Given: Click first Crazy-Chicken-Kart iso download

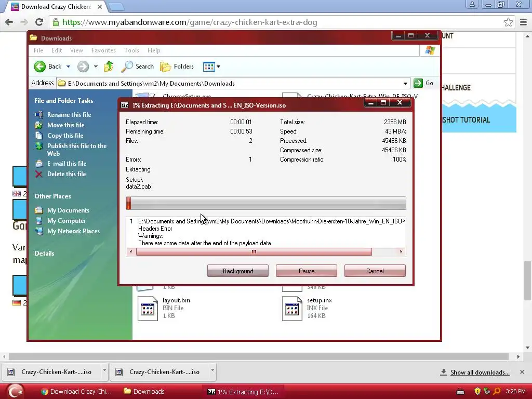Looking at the screenshot, I should point(51,372).
